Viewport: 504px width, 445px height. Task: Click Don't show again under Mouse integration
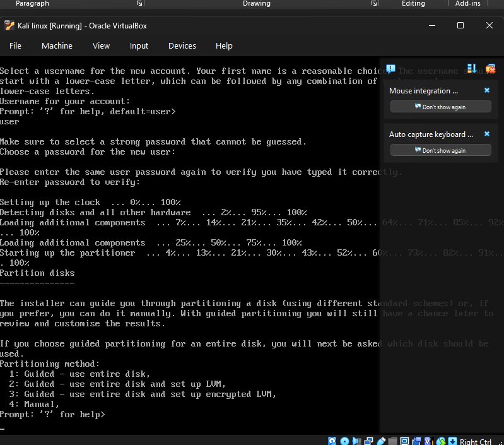pyautogui.click(x=440, y=107)
